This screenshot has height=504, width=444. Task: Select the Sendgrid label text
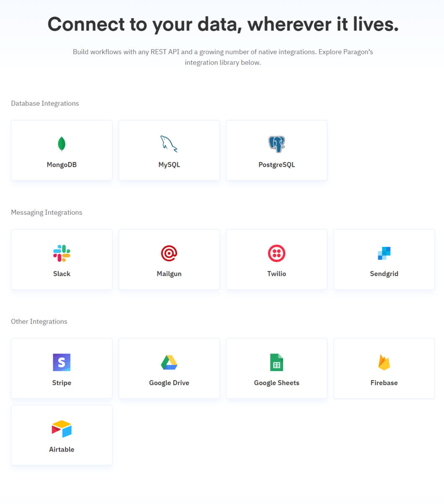click(384, 274)
